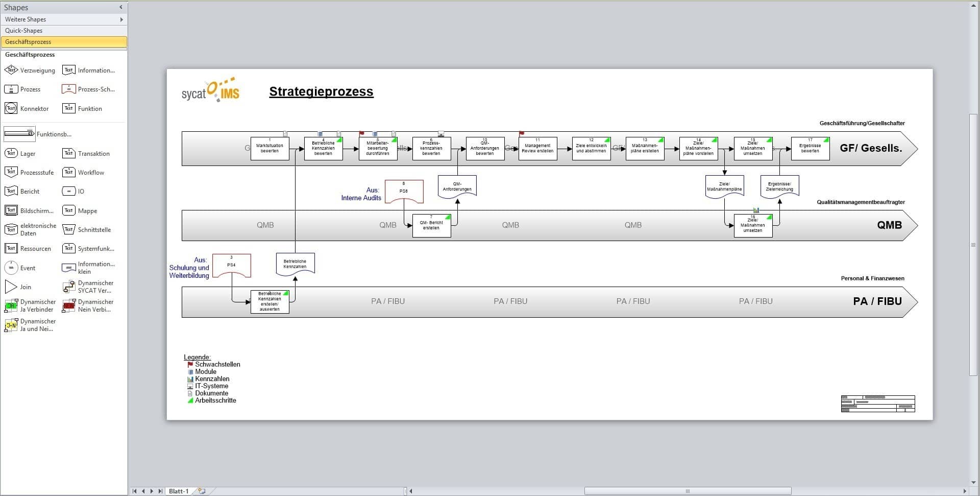Open the Quick-Shapes section

(x=64, y=31)
